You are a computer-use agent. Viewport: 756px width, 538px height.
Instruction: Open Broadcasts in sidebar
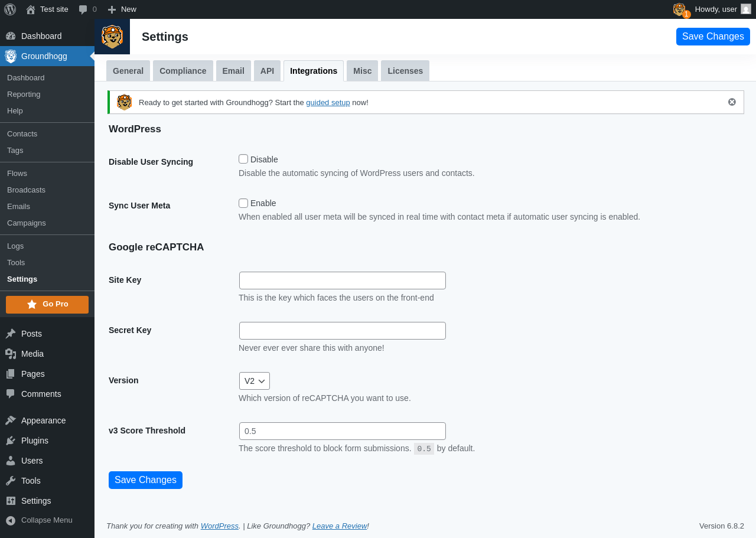click(47, 190)
